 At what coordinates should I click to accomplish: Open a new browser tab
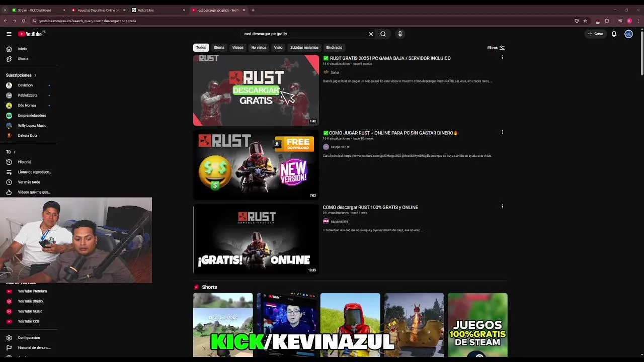[x=253, y=10]
